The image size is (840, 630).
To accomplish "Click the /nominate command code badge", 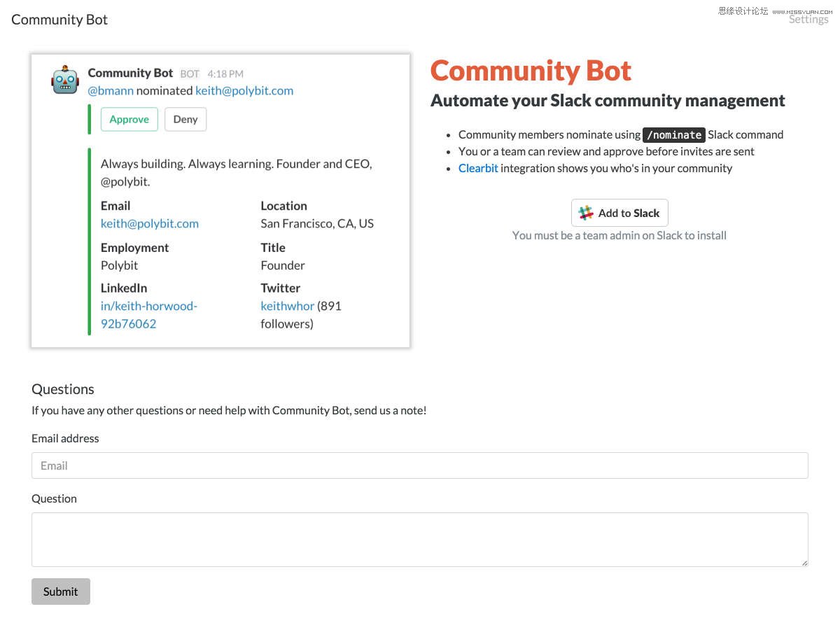I will 673,134.
